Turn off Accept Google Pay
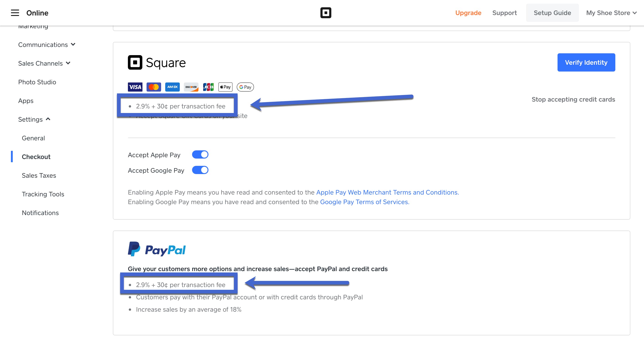Screen dimensions: 644x344 click(200, 170)
